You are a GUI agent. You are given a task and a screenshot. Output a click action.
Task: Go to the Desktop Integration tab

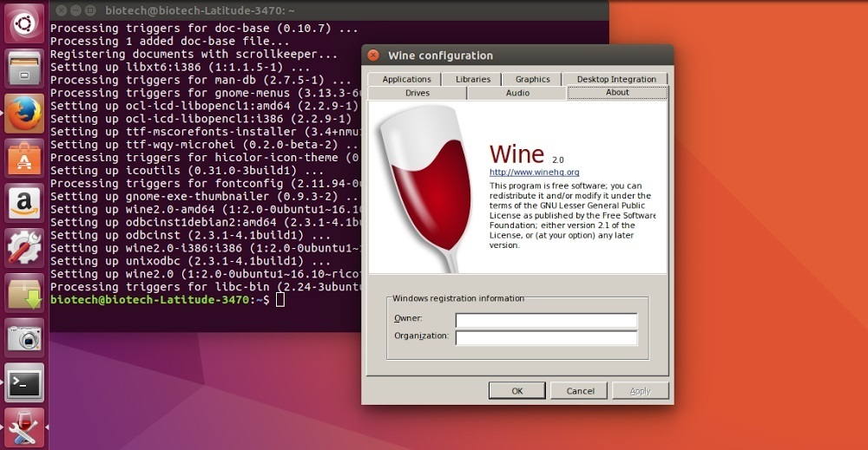(616, 79)
